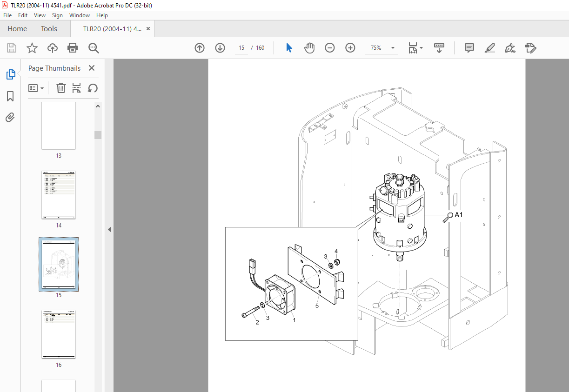Screen dimensions: 569x392
Task: Activate the hand pan tool
Action: coord(309,48)
